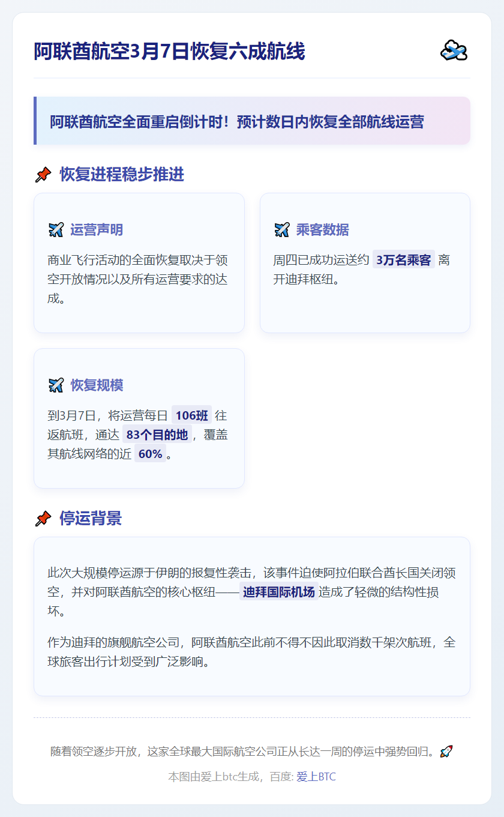Click the paragraph starting 此次大规模停运
This screenshot has height=817, width=504.
pyautogui.click(x=251, y=592)
